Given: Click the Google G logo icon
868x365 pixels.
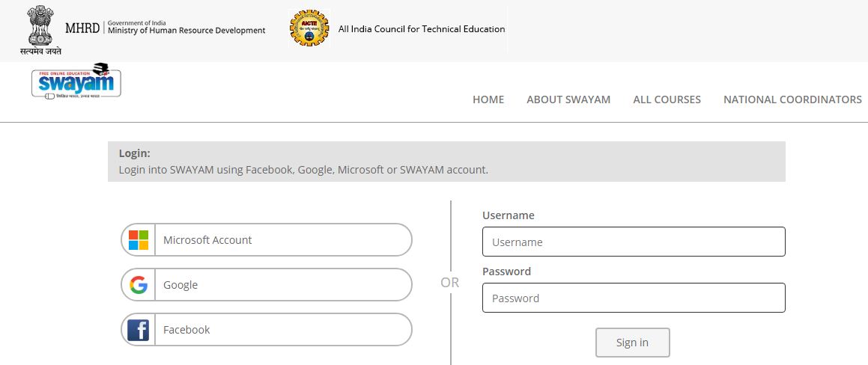Looking at the screenshot, I should 139,285.
